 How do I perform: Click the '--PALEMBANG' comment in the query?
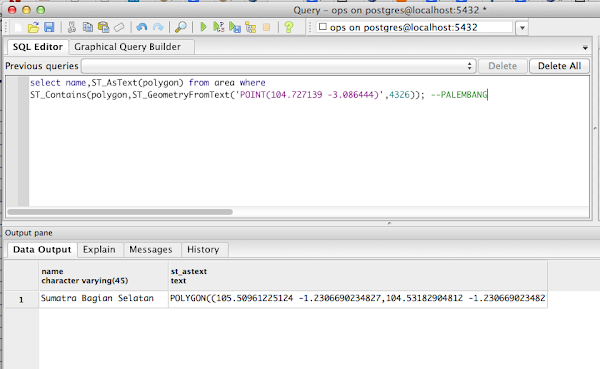pos(459,95)
